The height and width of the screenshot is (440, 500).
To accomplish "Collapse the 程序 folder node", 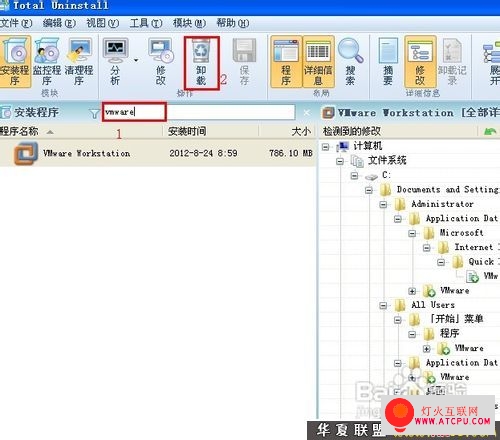I will coord(412,334).
